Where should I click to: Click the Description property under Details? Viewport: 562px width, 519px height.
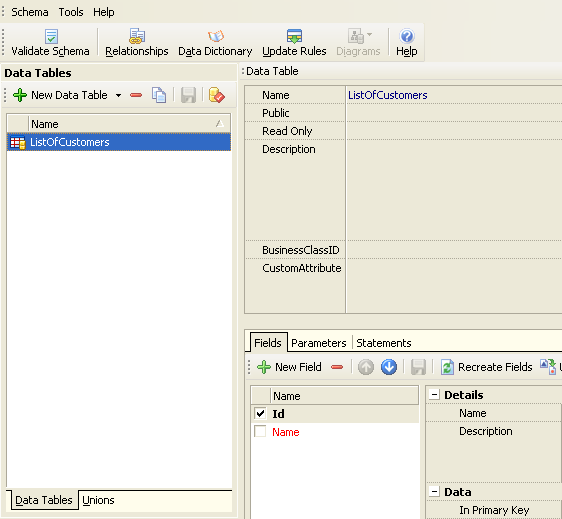[x=486, y=431]
